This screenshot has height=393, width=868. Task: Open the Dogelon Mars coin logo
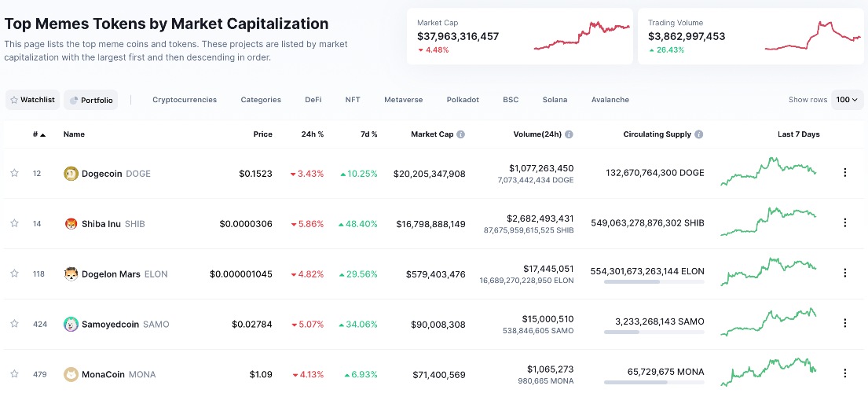pos(71,274)
